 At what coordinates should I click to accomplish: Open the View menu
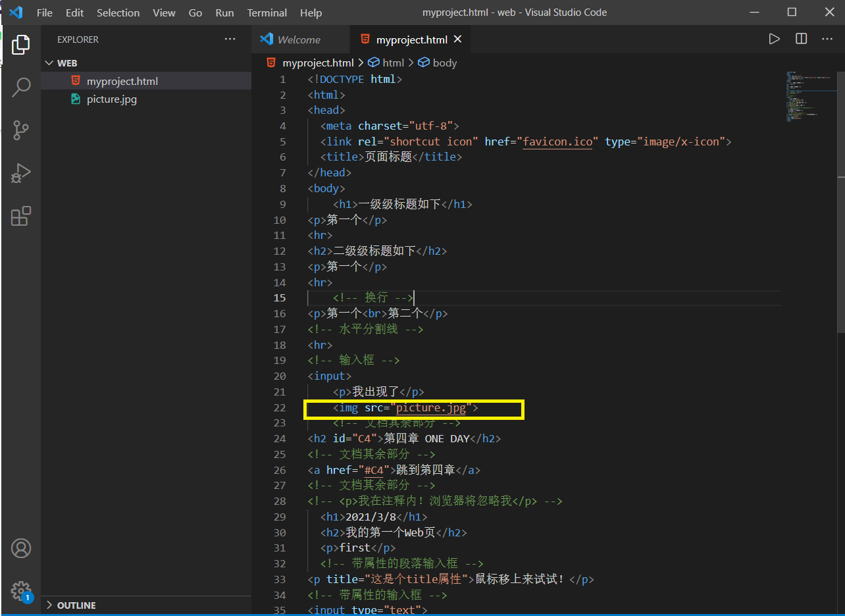pos(164,13)
